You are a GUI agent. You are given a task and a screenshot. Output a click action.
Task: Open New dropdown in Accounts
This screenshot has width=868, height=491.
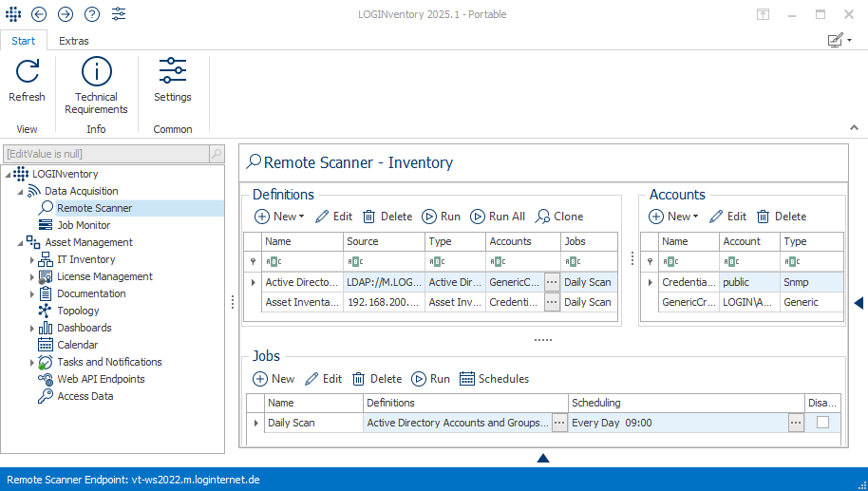pyautogui.click(x=673, y=217)
